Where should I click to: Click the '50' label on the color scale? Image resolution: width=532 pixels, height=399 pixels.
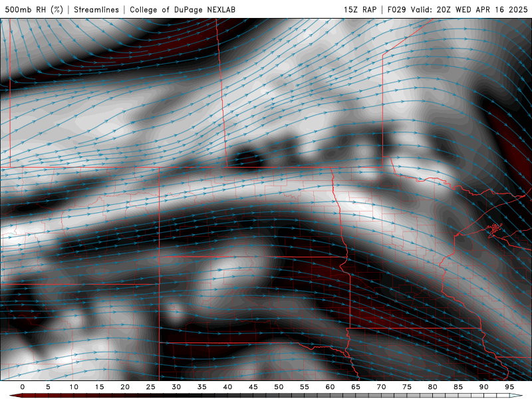tap(279, 387)
